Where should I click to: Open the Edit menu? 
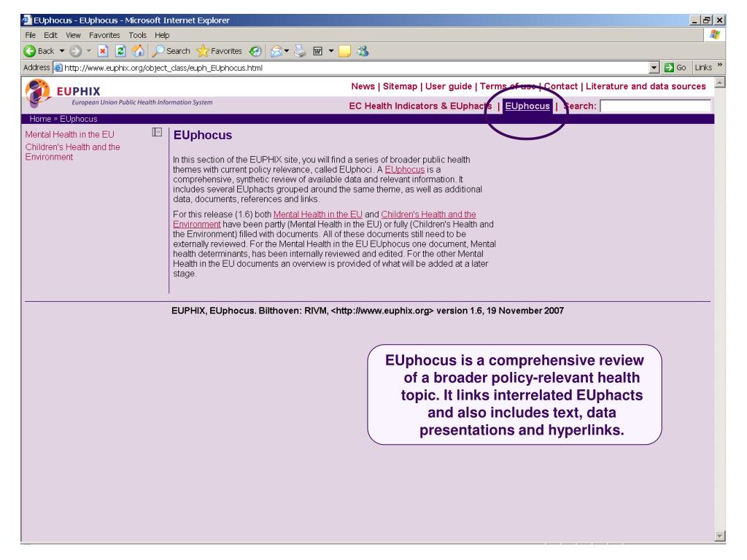(x=50, y=35)
